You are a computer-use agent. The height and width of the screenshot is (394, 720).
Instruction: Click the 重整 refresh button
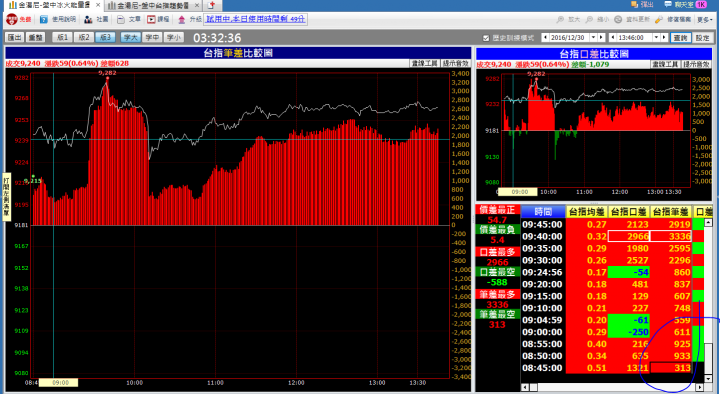pyautogui.click(x=35, y=38)
